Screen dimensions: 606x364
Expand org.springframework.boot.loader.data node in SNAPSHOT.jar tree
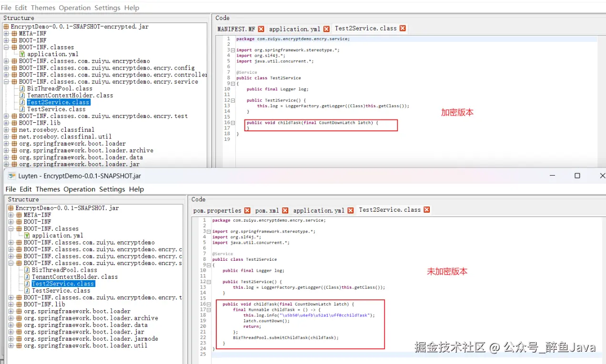point(11,325)
